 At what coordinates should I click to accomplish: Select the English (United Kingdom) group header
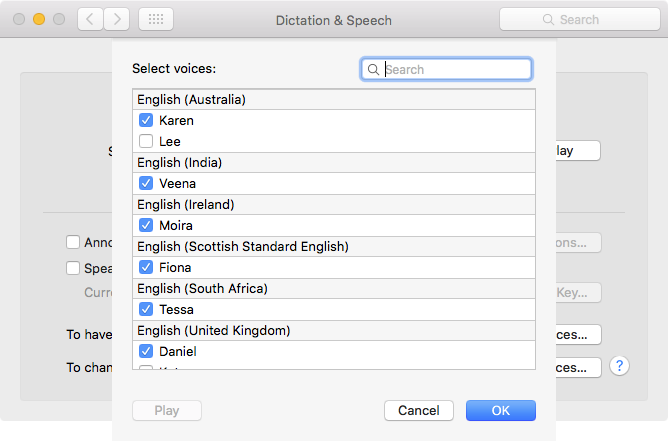[334, 330]
